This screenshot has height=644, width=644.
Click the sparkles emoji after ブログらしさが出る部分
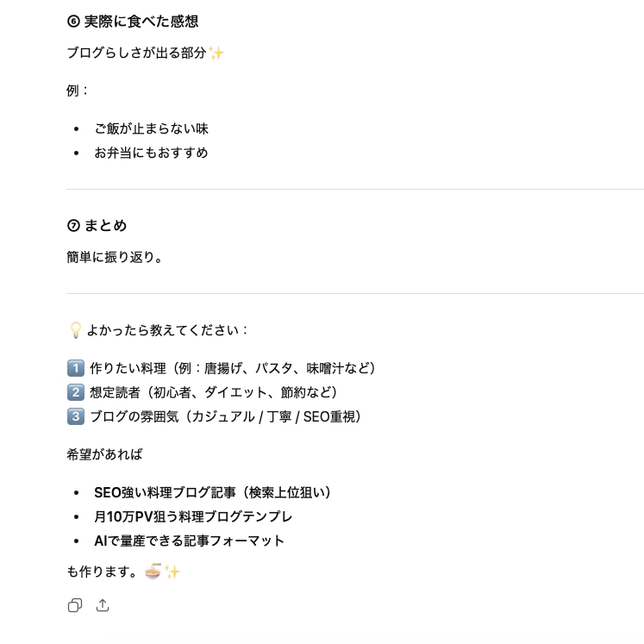click(216, 53)
